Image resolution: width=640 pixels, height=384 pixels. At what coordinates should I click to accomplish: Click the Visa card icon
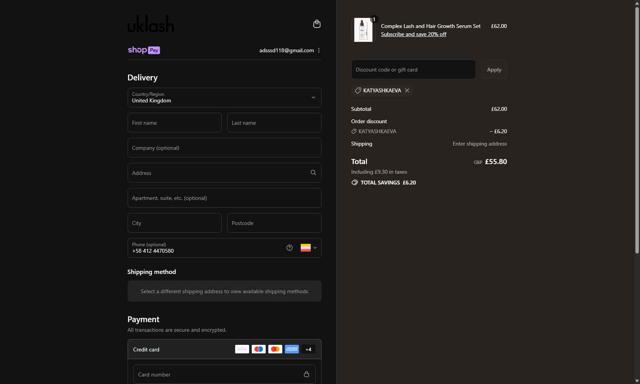(x=242, y=349)
